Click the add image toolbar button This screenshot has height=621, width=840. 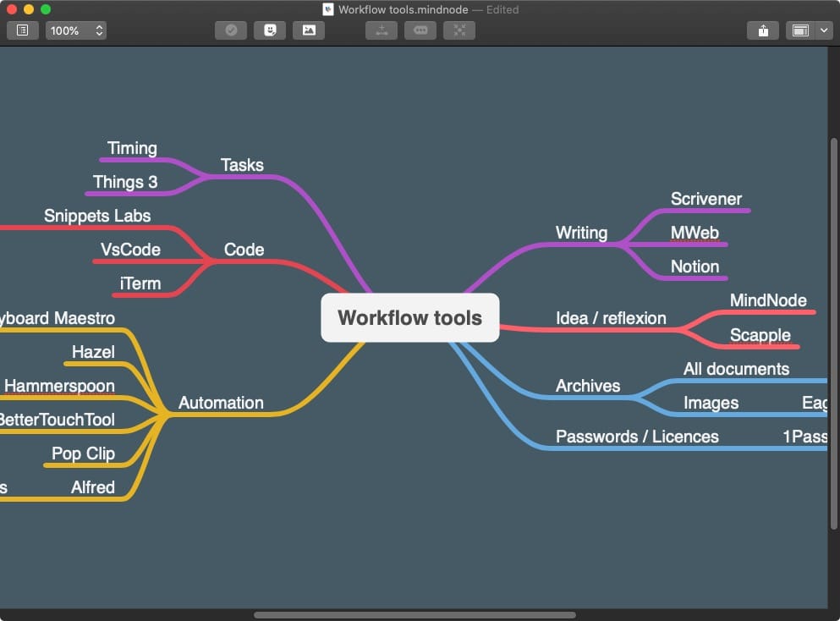point(309,30)
